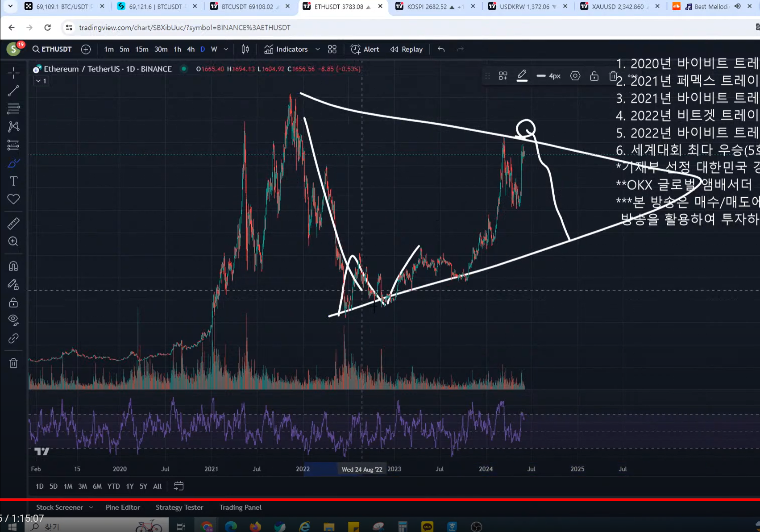Create a price Alert
The height and width of the screenshot is (532, 760).
pos(365,49)
